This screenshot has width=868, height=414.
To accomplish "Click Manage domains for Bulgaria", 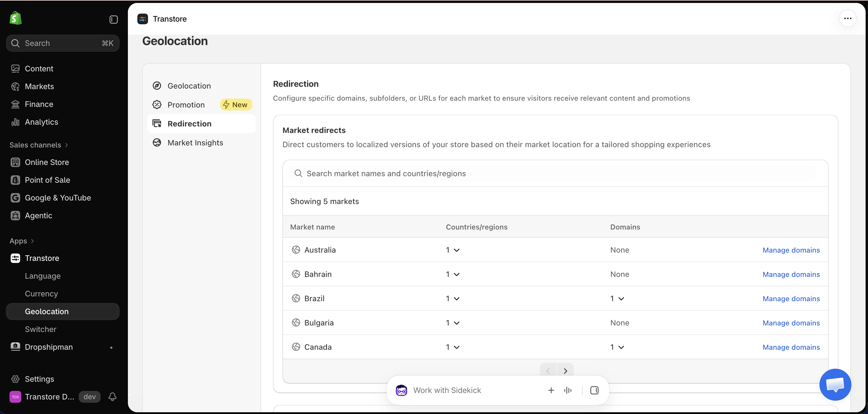I will 791,323.
